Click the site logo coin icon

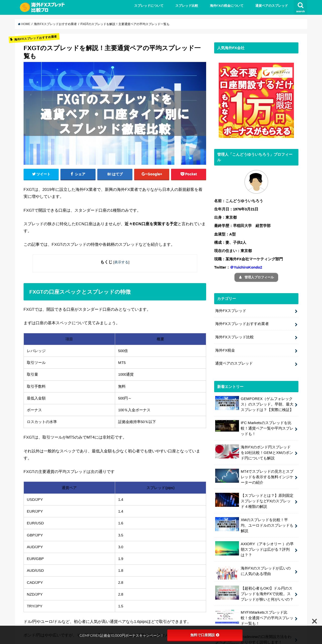(25, 7)
